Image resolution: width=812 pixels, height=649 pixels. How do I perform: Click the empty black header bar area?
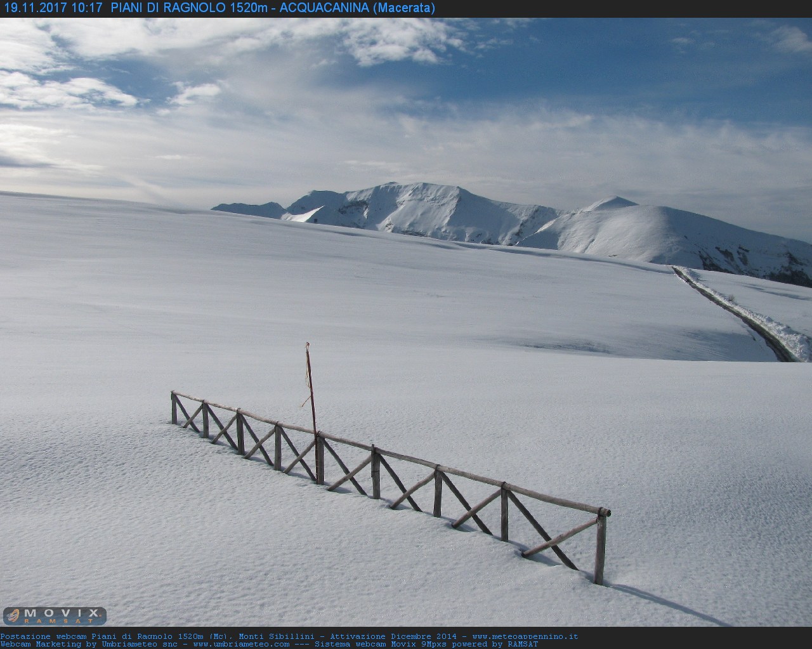tap(622, 8)
